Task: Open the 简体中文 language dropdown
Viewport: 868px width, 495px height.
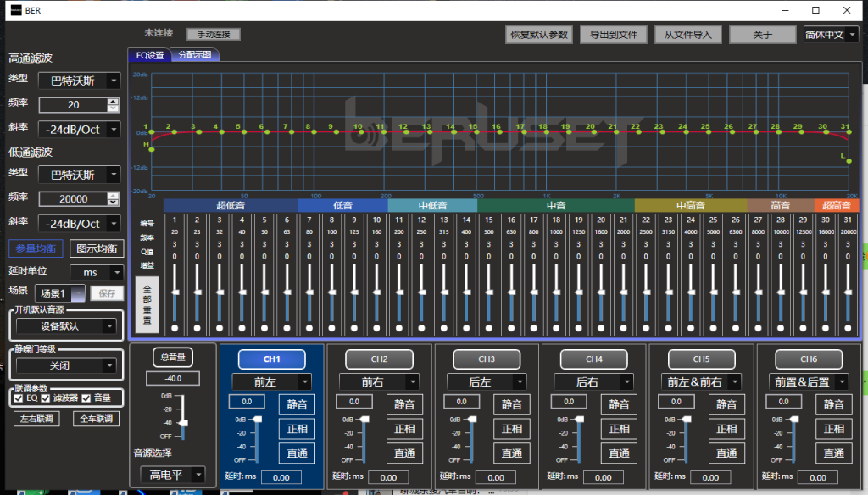Action: point(831,35)
